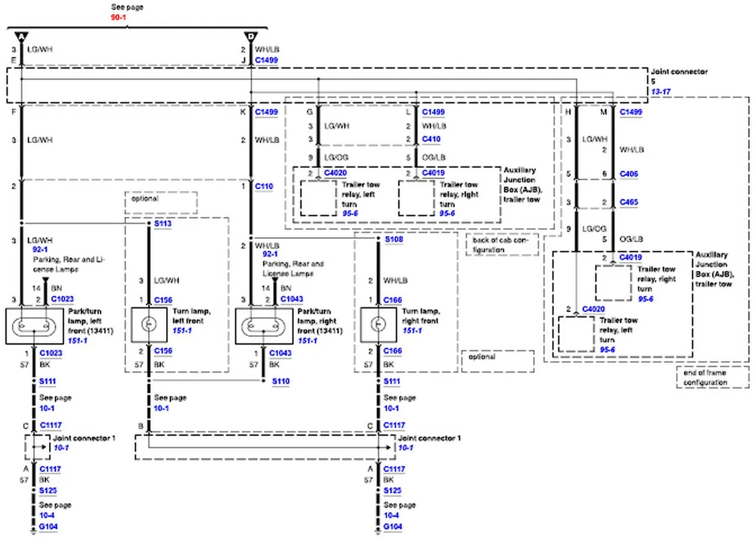The width and height of the screenshot is (756, 538).
Task: Click the C110 connector link
Action: click(264, 186)
